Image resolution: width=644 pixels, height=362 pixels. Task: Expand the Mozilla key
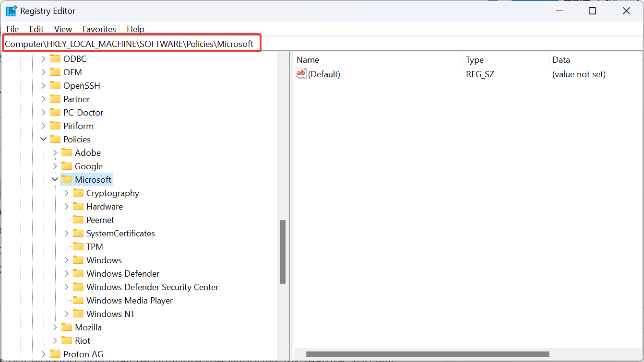point(55,327)
